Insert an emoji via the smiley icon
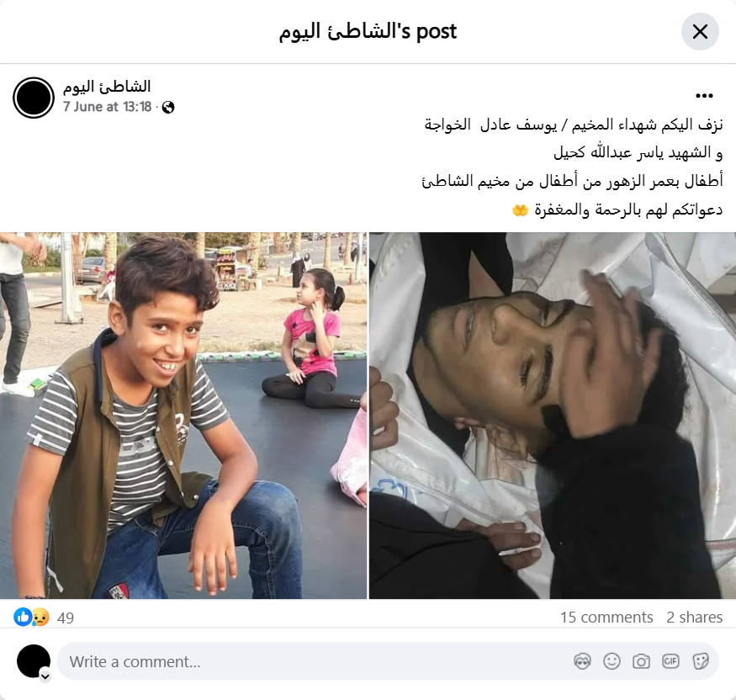The height and width of the screenshot is (700, 736). 612,661
